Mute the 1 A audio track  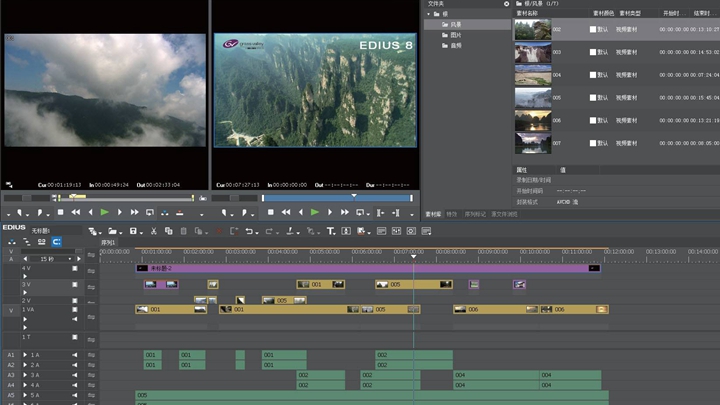(x=74, y=355)
